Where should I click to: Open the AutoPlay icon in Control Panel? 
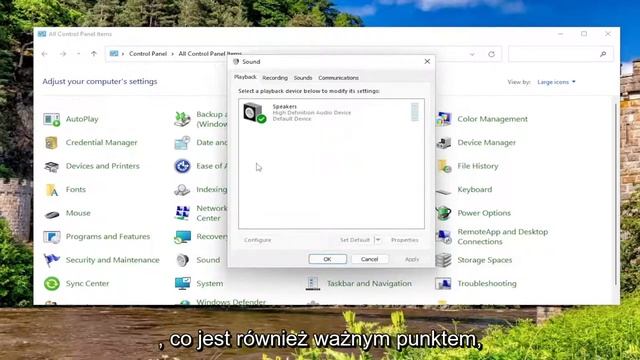click(x=51, y=119)
